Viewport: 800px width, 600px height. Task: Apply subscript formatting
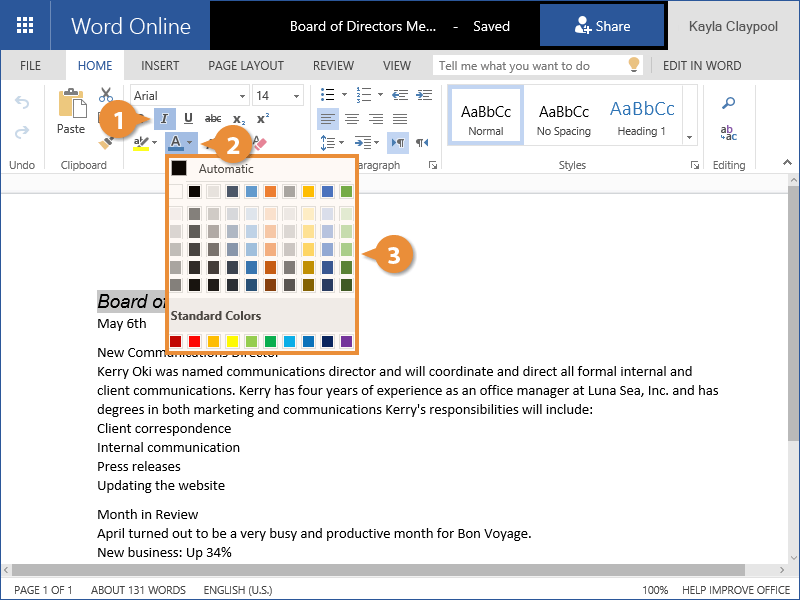238,119
